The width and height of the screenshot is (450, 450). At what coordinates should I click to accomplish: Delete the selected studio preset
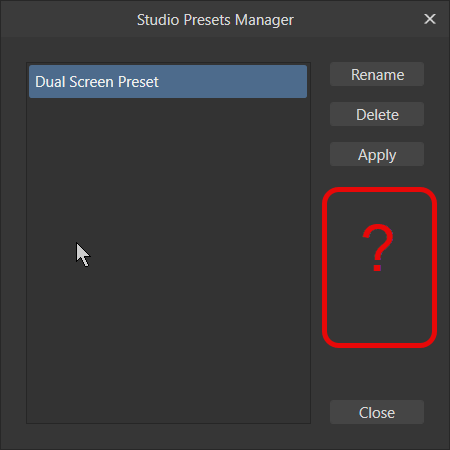point(377,114)
